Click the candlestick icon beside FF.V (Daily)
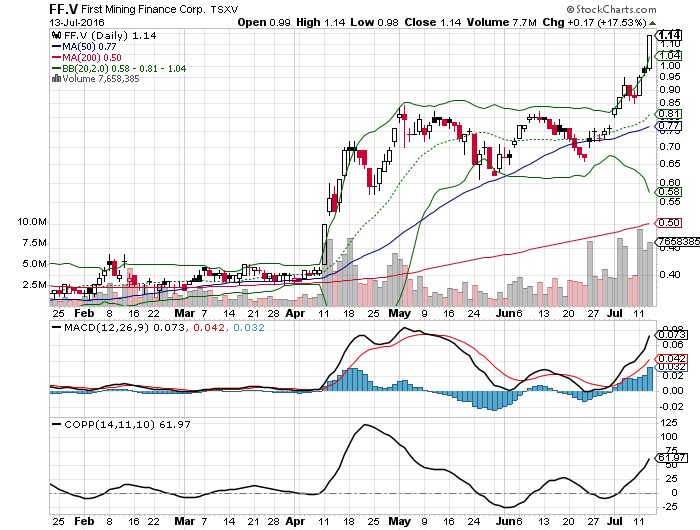The height and width of the screenshot is (530, 700). [x=57, y=35]
